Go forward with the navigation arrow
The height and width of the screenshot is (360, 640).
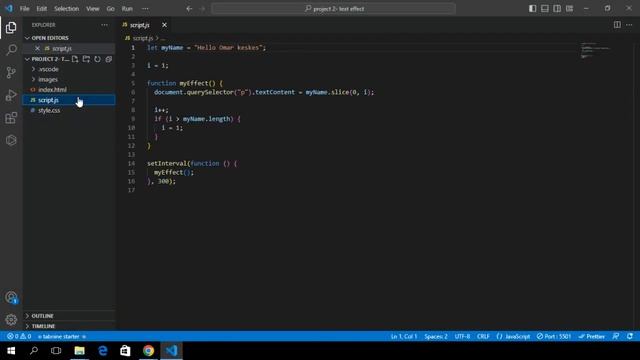tap(202, 9)
